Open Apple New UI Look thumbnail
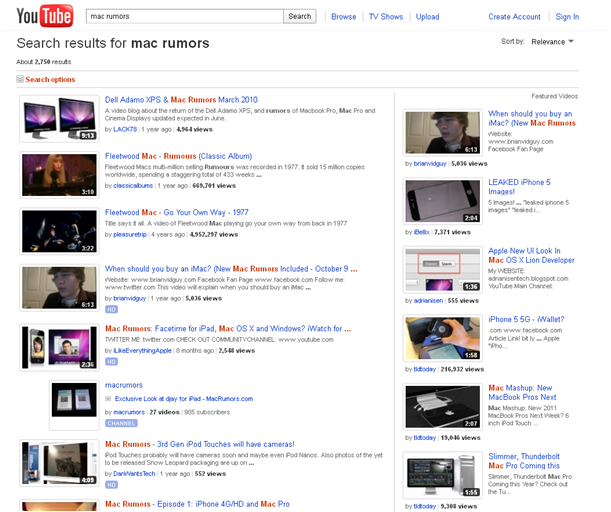The height and width of the screenshot is (512, 611). tap(443, 270)
